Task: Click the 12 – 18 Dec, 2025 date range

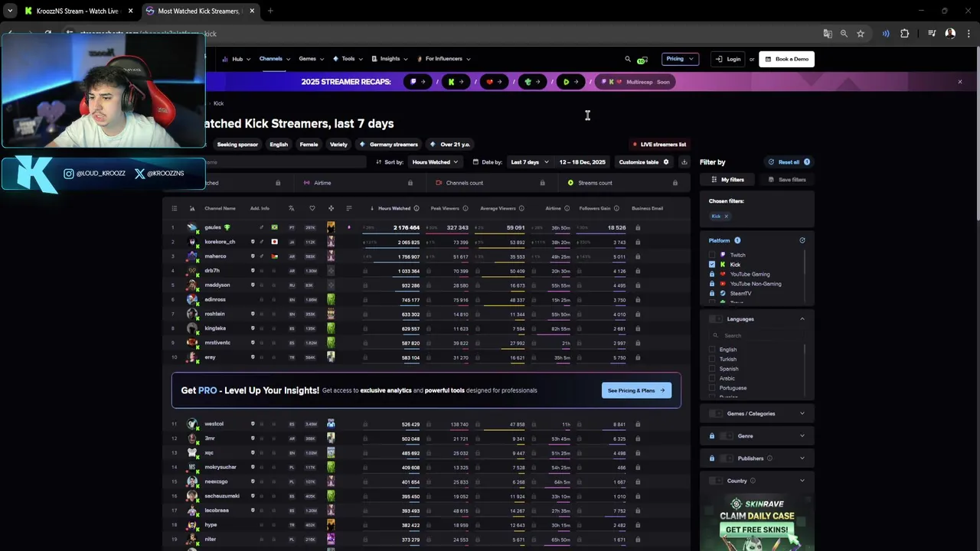Action: [x=582, y=162]
